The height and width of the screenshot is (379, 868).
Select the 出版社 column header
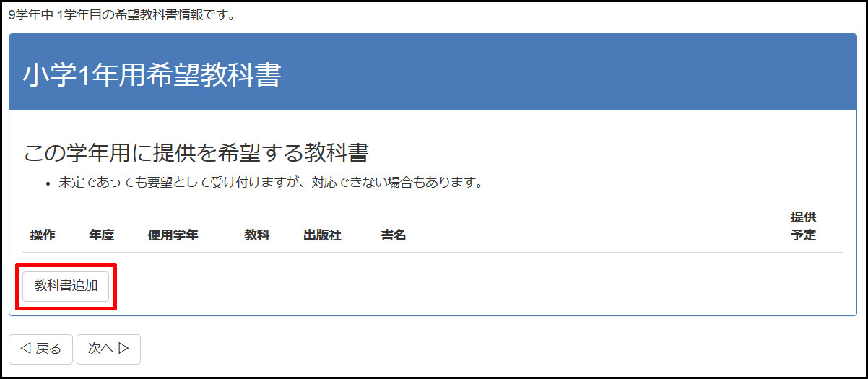coord(322,235)
